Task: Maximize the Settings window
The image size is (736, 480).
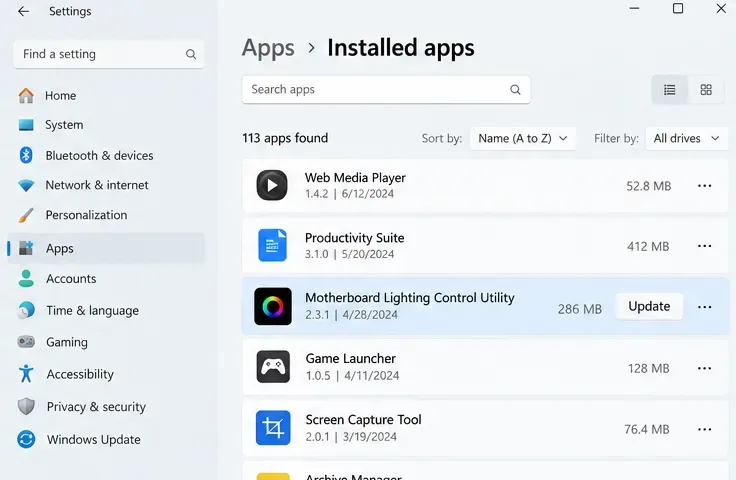Action: pyautogui.click(x=678, y=8)
